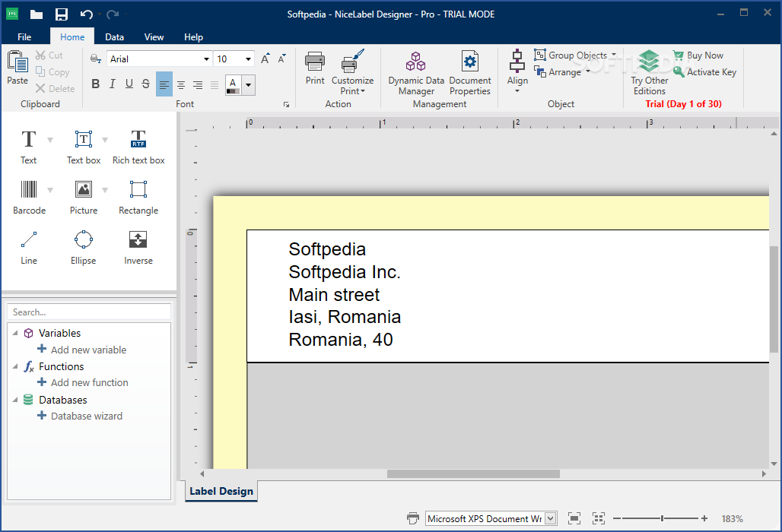Undo the last action

point(86,14)
